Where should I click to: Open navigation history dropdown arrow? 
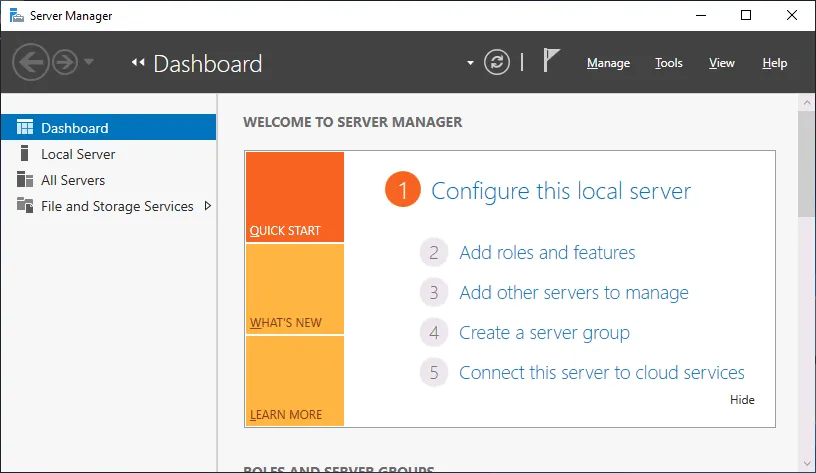coord(89,63)
